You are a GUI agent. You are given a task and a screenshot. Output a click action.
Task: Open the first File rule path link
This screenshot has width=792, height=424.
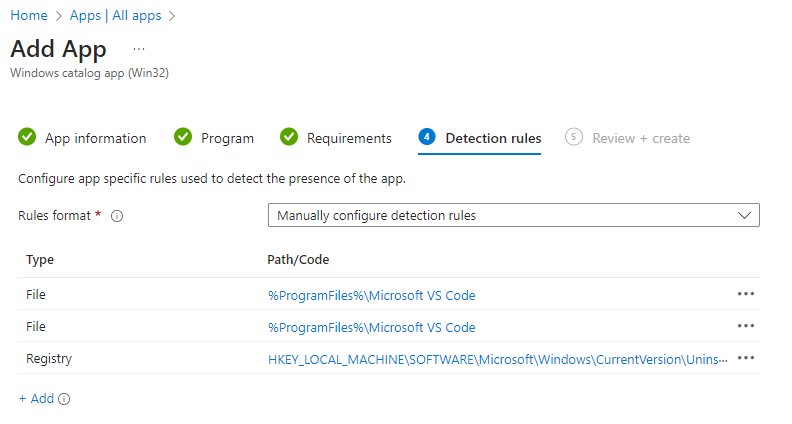[371, 295]
